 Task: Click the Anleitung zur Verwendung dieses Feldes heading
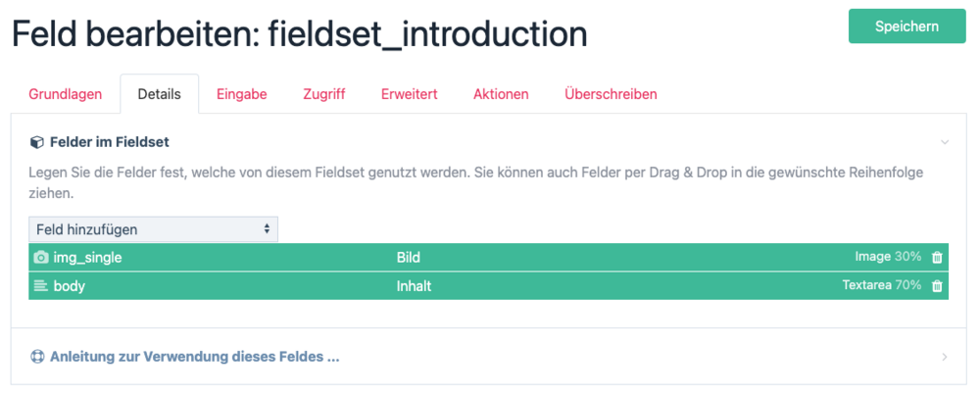tap(194, 357)
